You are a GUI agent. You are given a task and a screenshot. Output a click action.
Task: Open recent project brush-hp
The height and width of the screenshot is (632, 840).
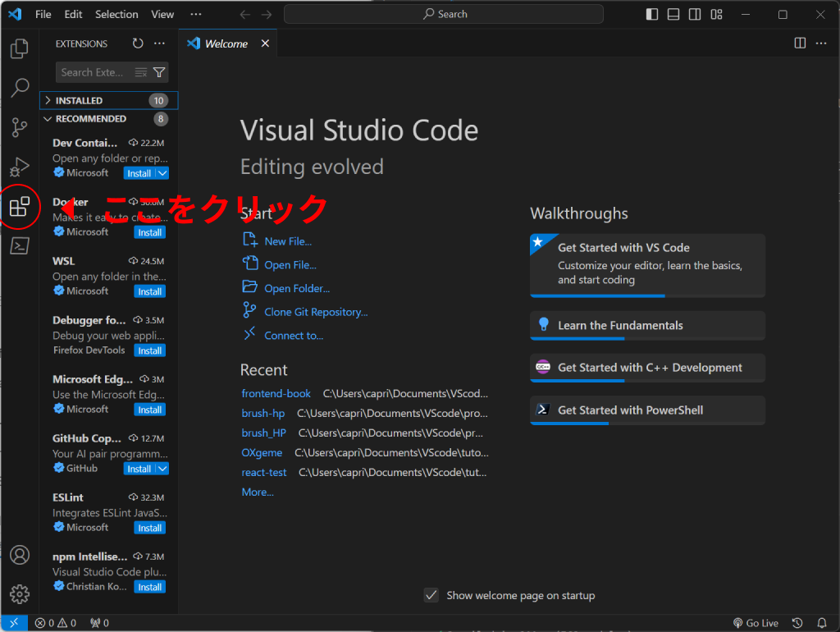pos(263,414)
